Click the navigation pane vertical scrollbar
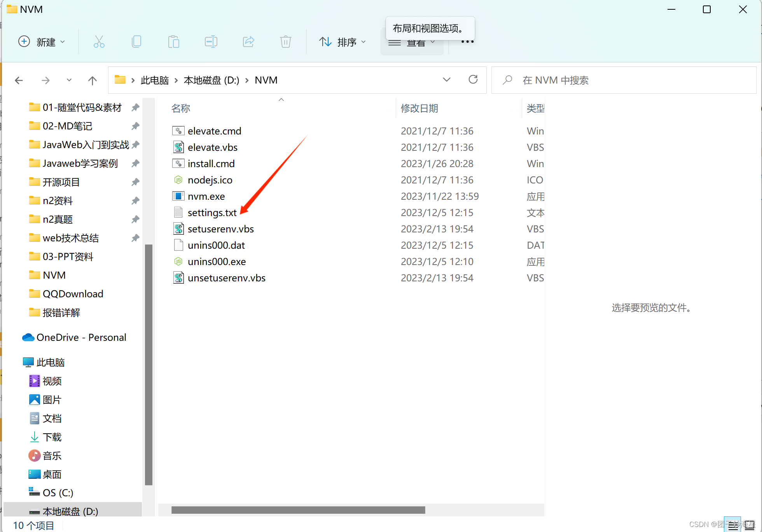Screen dimensions: 762x532 tap(148, 365)
